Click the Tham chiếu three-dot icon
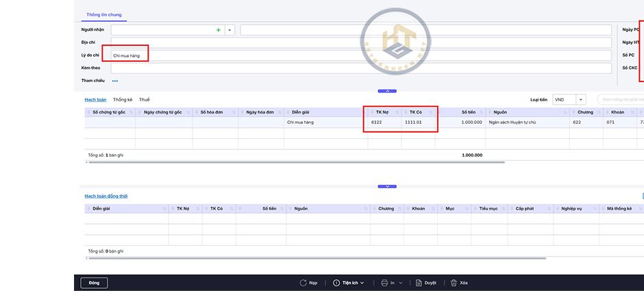 [x=115, y=81]
